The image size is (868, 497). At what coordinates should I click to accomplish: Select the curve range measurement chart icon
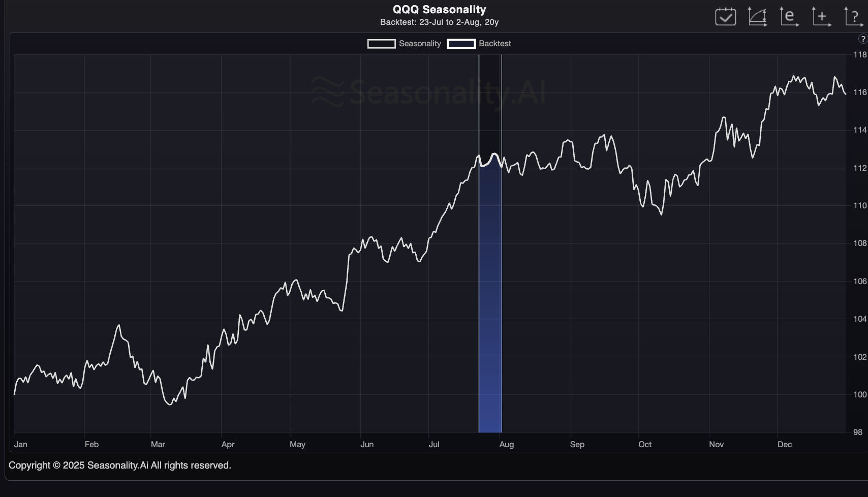757,16
